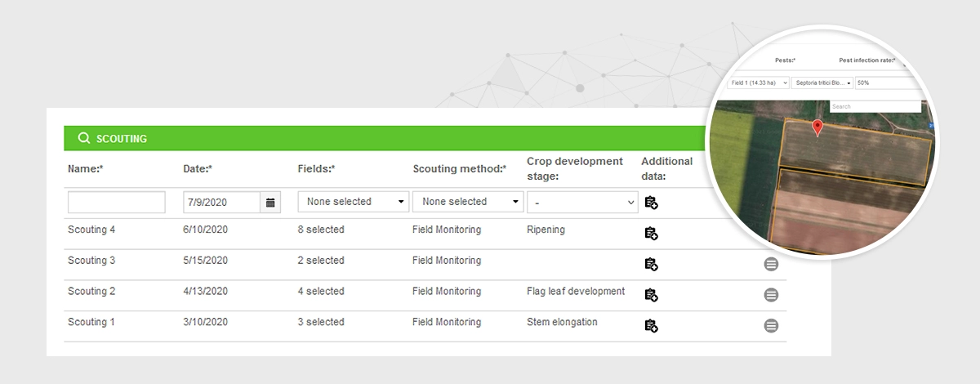Viewport: 980px width, 384px height.
Task: Open additional data for Scouting 1
Action: click(x=651, y=326)
